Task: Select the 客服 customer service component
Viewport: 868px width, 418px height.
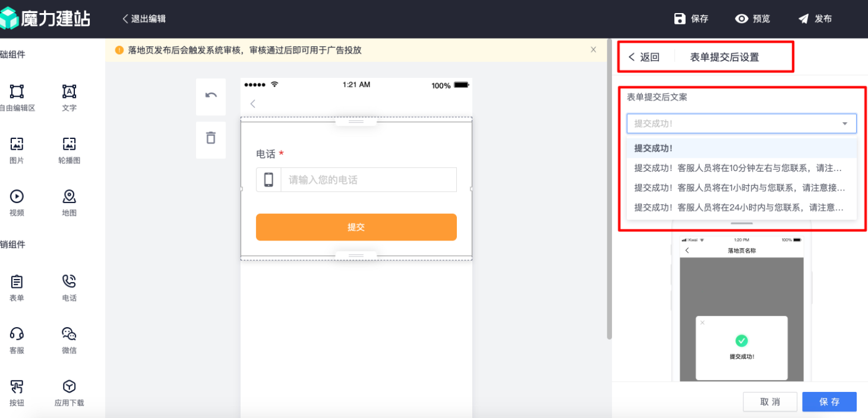Action: pos(16,340)
